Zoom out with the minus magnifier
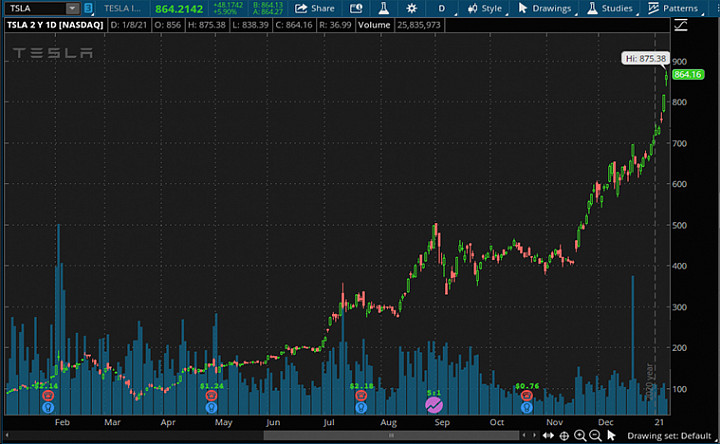Screen dimensions: 720x444 tap(595, 435)
